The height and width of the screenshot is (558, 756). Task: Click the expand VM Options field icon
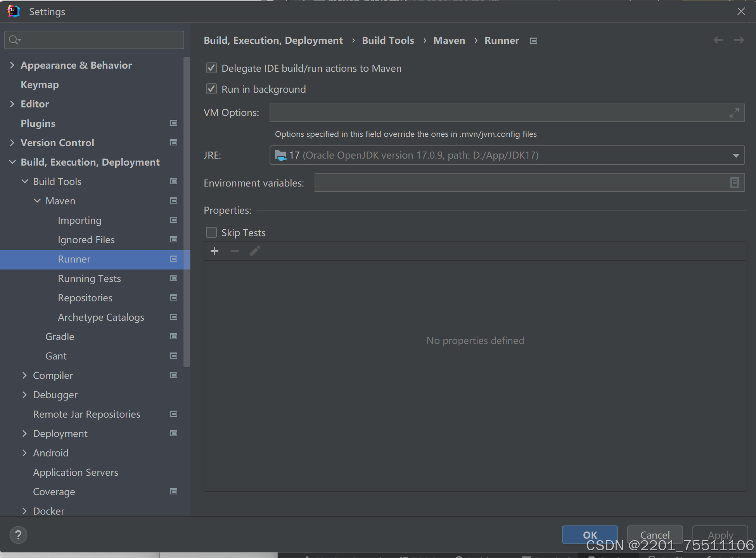click(734, 113)
